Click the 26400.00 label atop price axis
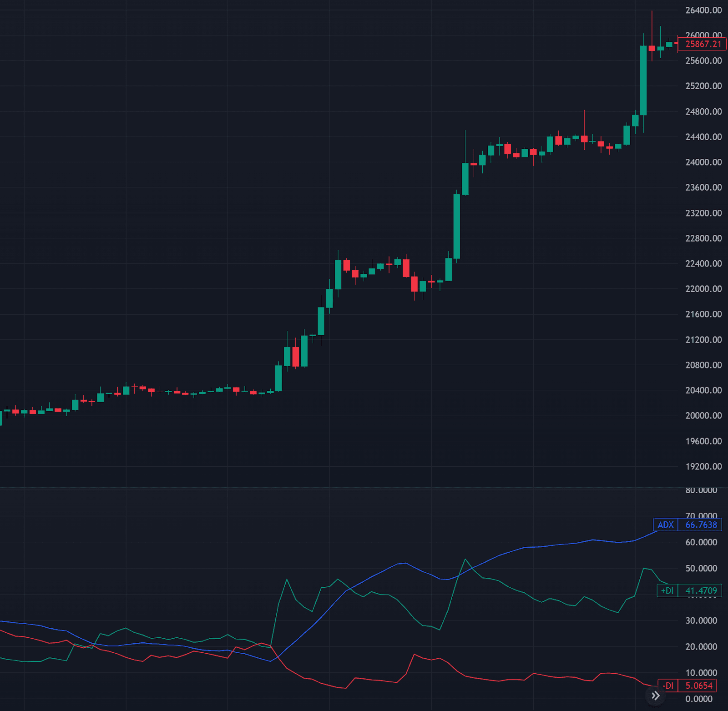 tap(703, 10)
